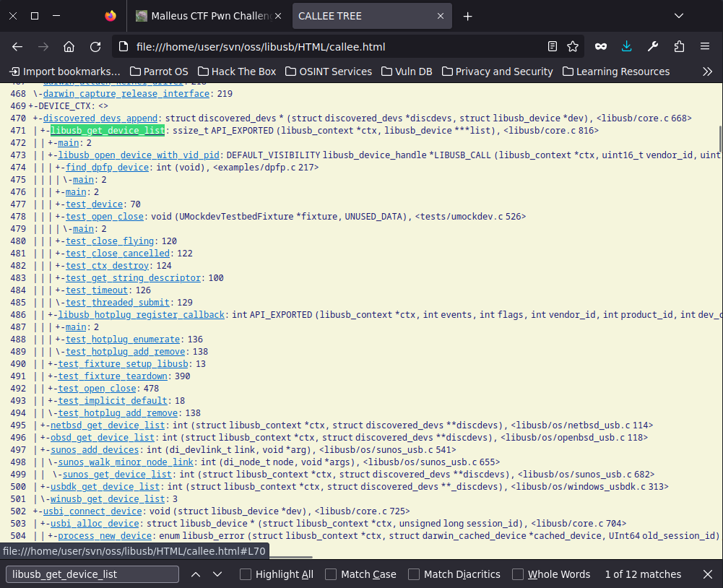Open the Extensions puzzle-piece panel
Screen dimensions: 723x588
678,46
